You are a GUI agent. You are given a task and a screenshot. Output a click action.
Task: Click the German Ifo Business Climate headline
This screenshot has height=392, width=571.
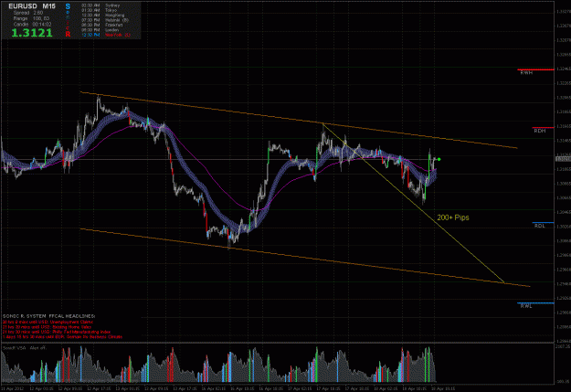click(62, 336)
